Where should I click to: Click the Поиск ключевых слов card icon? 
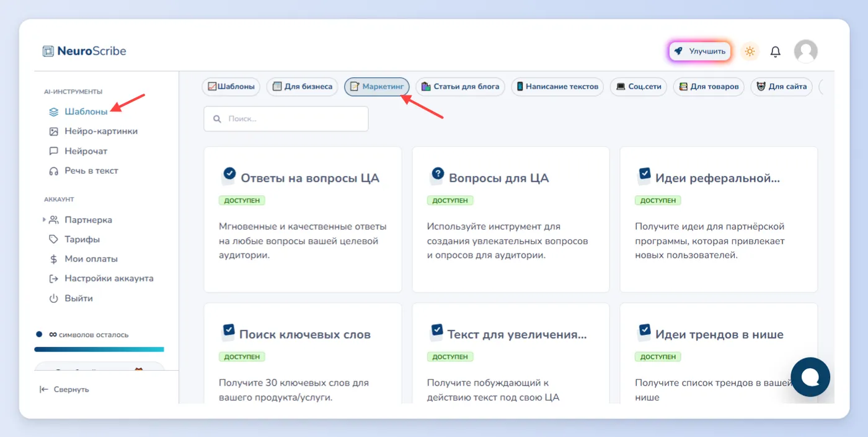[x=228, y=332]
